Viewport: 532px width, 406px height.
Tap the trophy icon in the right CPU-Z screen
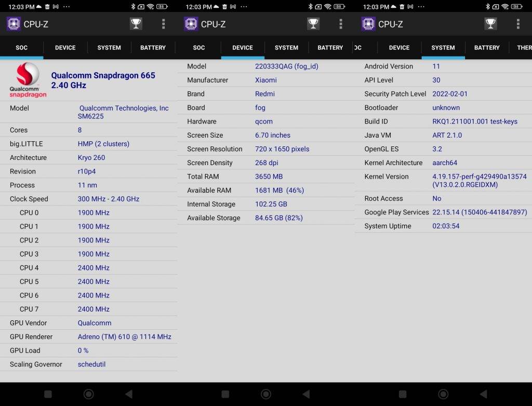point(490,24)
